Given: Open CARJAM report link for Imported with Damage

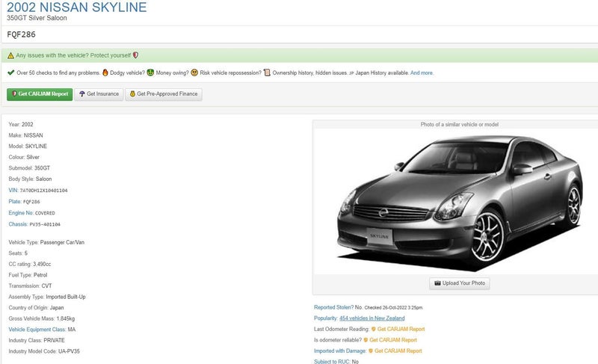Looking at the screenshot, I should [398, 351].
